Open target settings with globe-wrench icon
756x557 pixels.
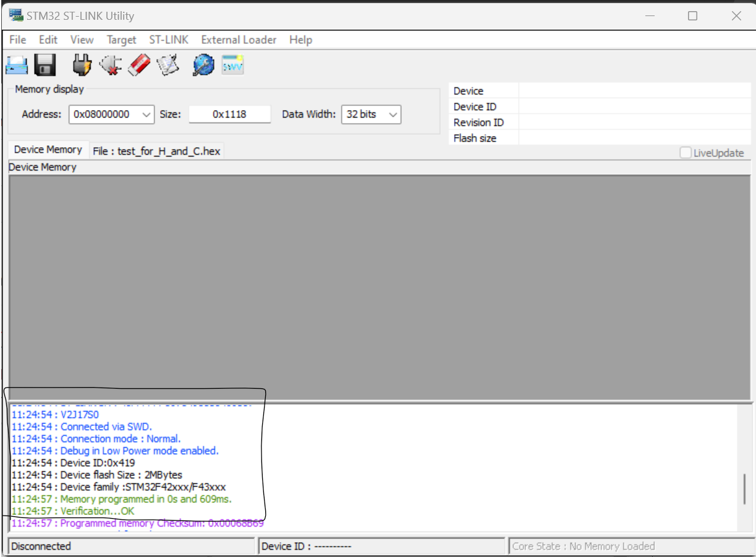[x=203, y=64]
